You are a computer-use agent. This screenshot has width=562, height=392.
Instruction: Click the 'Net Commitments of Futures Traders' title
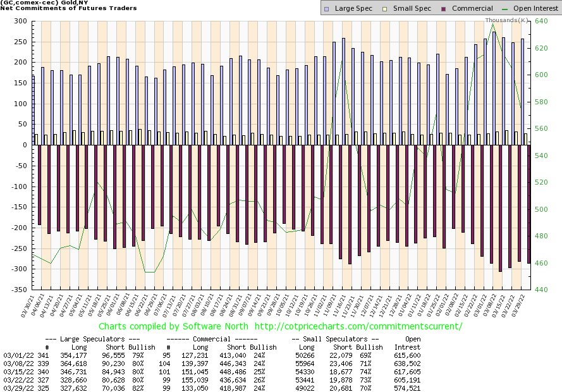68,8
